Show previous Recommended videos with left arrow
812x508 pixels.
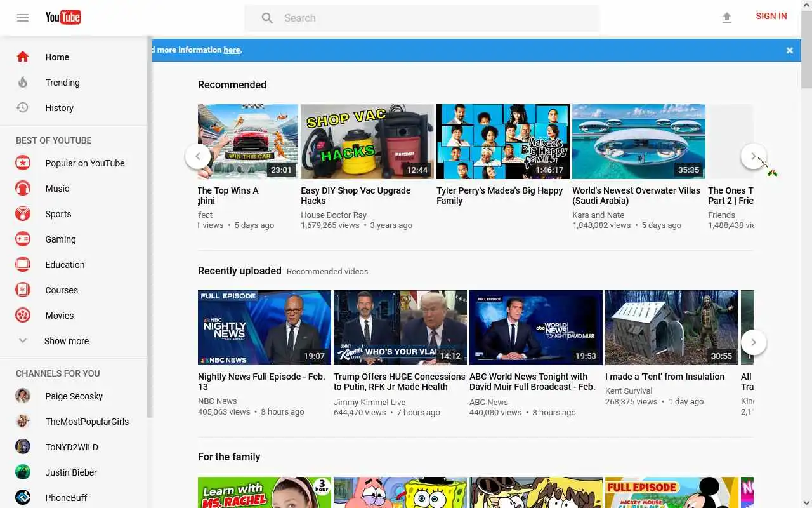(x=198, y=156)
